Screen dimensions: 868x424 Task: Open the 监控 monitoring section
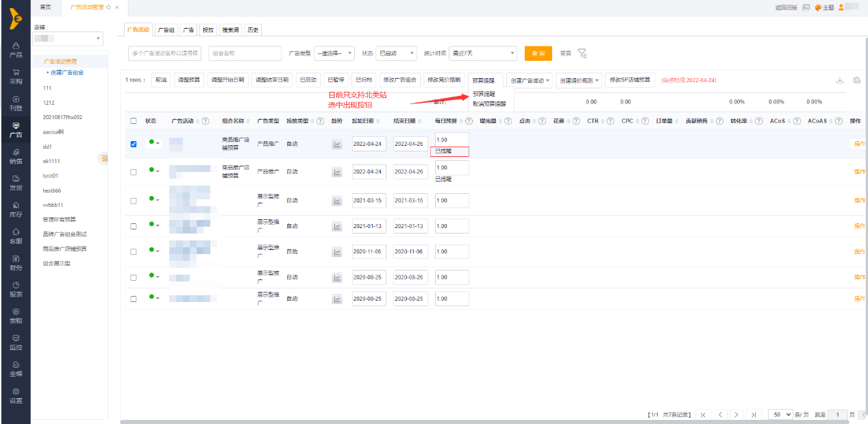15,342
